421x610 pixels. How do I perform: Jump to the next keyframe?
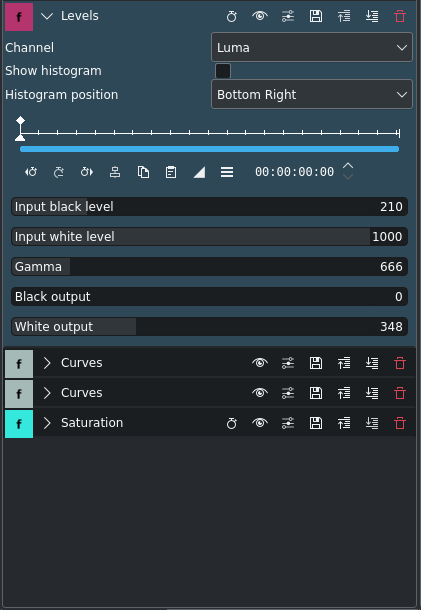click(x=87, y=172)
